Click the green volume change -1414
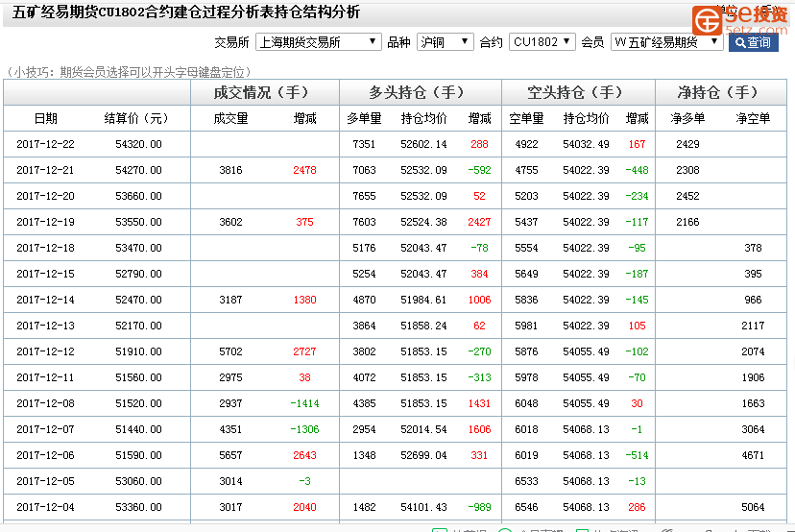Screen dimensions: 795x532 [x=304, y=403]
